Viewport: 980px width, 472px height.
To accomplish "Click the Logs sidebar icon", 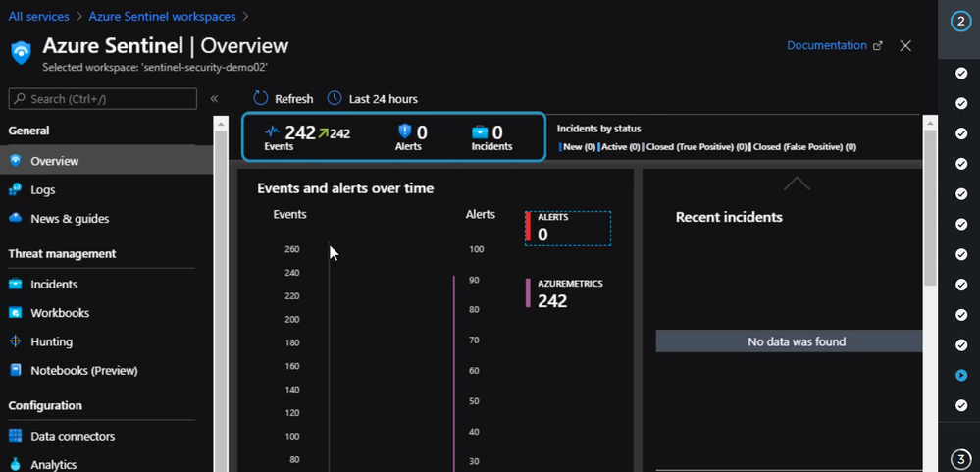I will 16,189.
